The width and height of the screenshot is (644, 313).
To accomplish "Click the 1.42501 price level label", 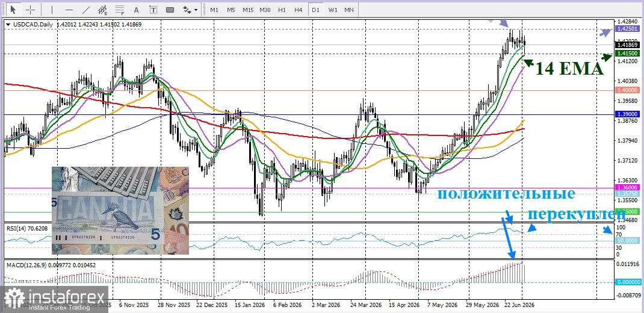I will (627, 29).
